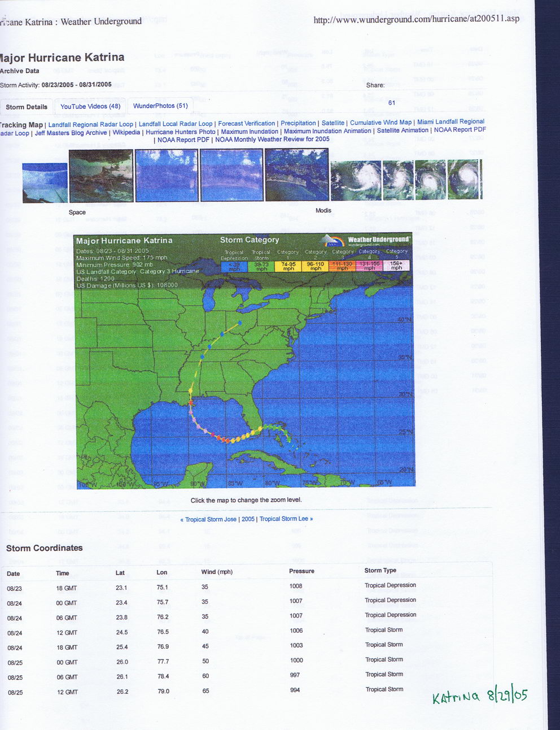Open NOAA Monthly Weather Review for 2005
This screenshot has height=730, width=560.
(272, 139)
